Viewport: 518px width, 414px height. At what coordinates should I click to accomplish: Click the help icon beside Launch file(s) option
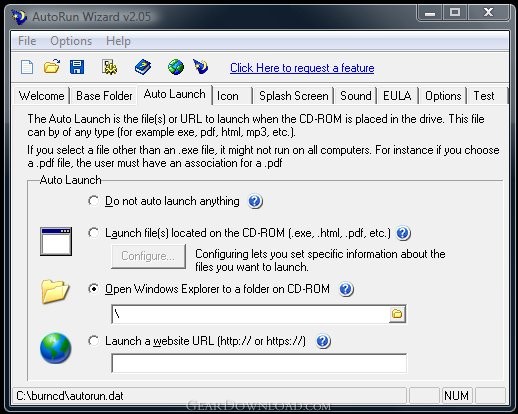click(403, 233)
